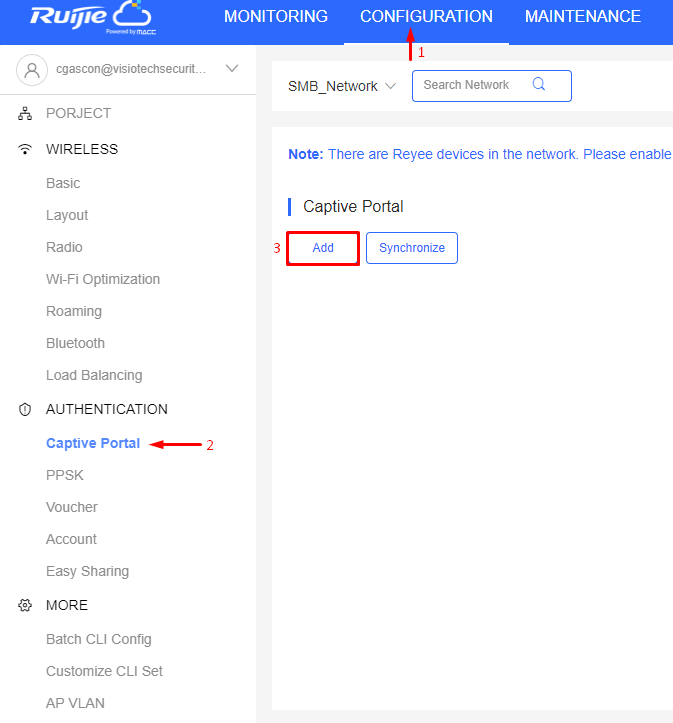Switch to the MAINTENANCE tab
Screen dimensions: 673x723
pos(583,17)
